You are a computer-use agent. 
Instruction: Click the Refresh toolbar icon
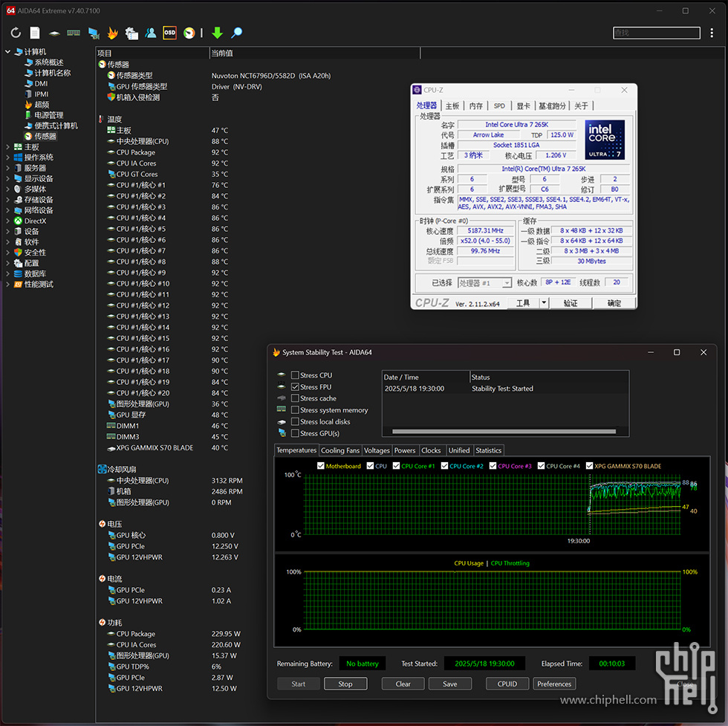[x=16, y=33]
